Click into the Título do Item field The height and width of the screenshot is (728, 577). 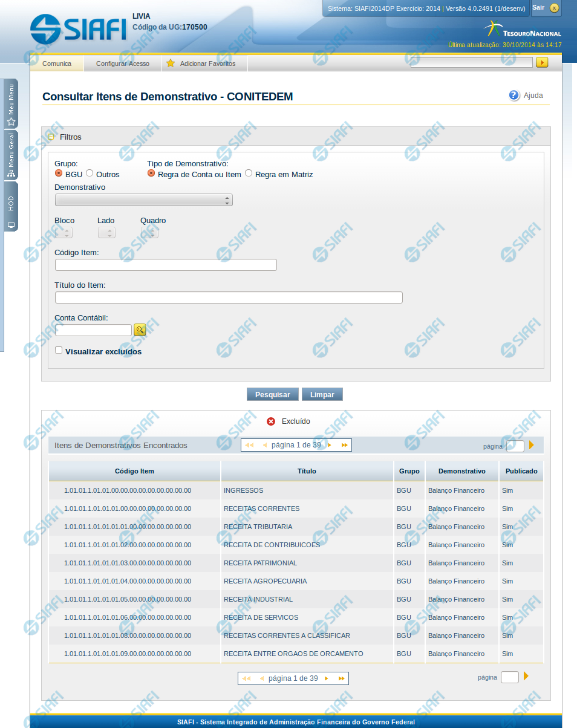[x=229, y=297]
